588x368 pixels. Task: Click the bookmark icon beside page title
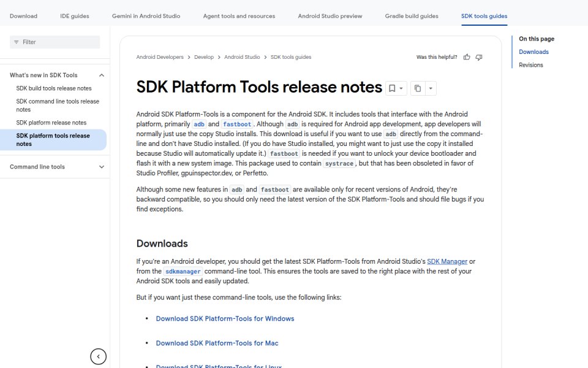[392, 88]
